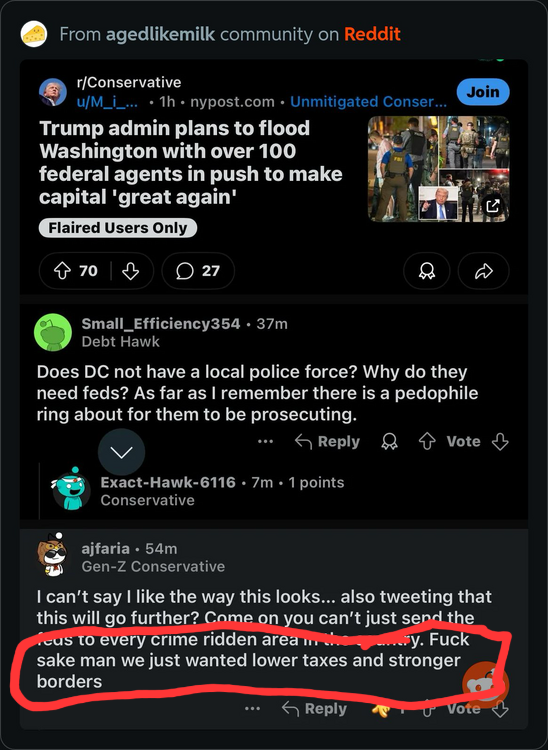
Task: Downvote the Trump admin post
Action: (x=130, y=271)
